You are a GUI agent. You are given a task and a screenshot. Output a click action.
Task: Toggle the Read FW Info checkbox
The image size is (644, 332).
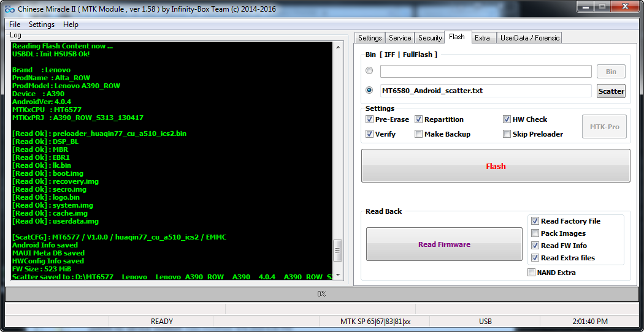[535, 246]
